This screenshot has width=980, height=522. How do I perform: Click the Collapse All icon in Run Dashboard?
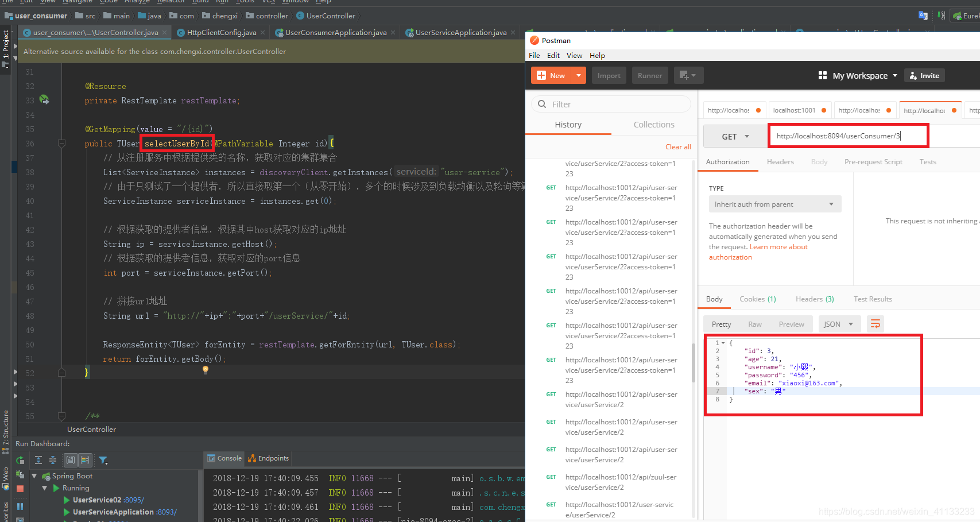(53, 460)
